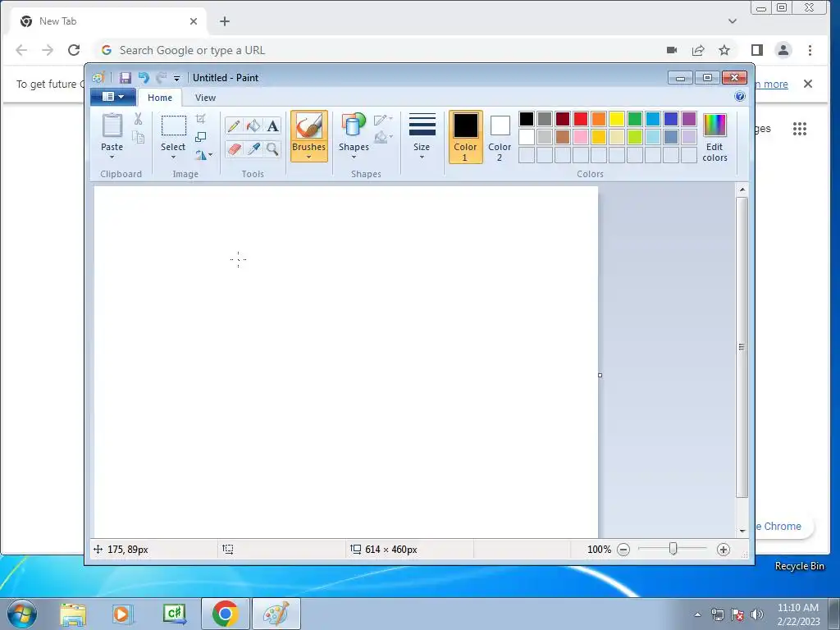Click Chrome's reload button

tap(74, 50)
